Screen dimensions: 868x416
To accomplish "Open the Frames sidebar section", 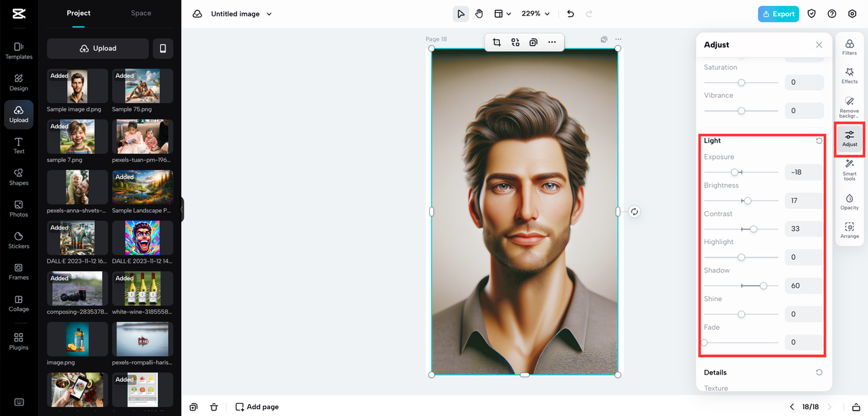I will (18, 271).
